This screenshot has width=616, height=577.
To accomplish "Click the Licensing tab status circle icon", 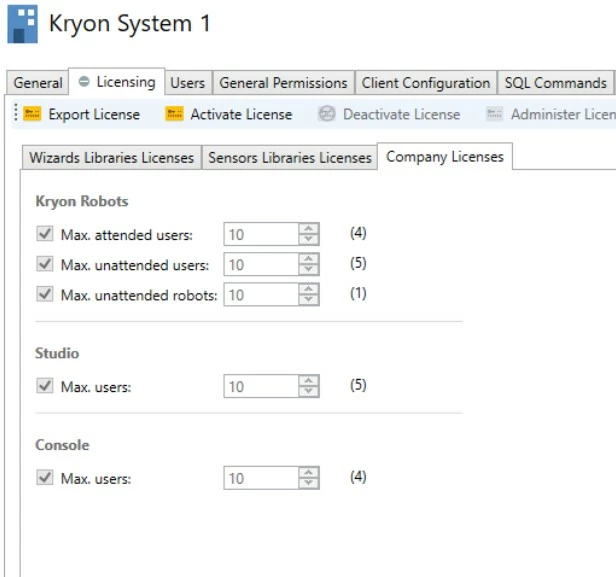I will pos(84,81).
